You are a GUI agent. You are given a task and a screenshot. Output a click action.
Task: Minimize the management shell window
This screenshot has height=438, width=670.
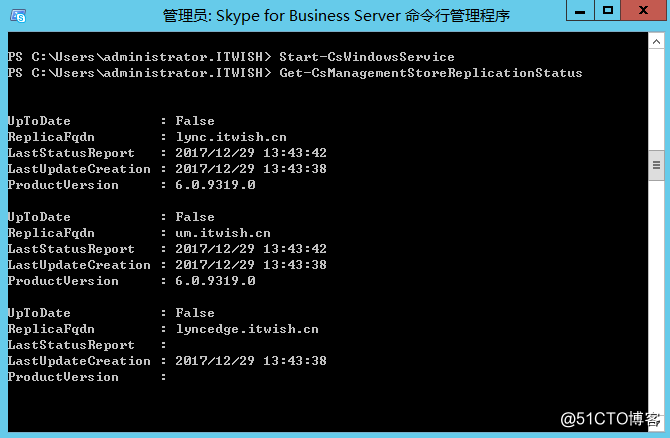(x=580, y=10)
